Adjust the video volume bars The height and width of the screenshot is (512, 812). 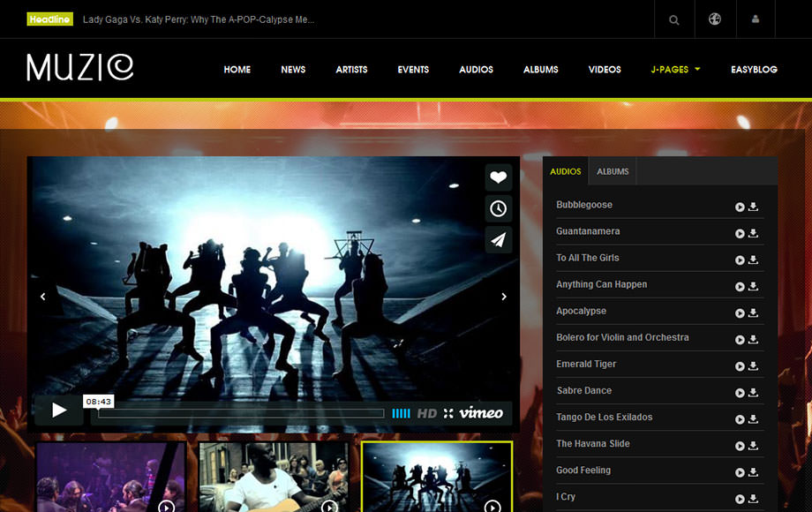401,413
